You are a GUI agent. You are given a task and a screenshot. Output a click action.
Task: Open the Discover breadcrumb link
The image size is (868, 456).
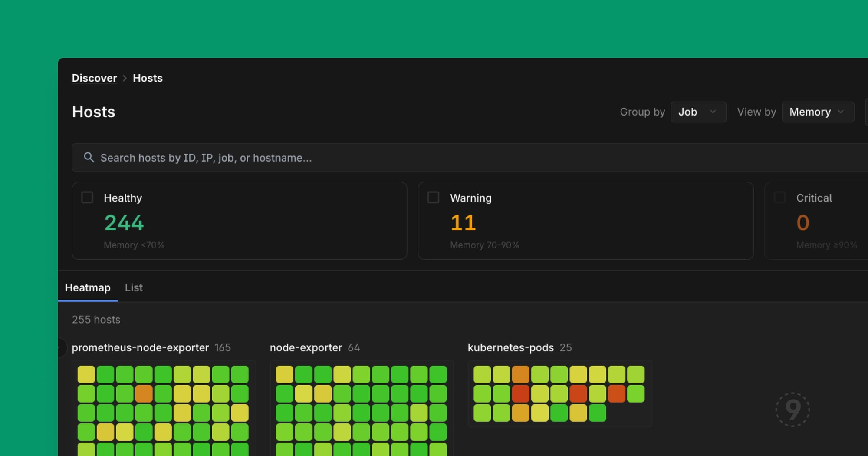click(x=94, y=78)
